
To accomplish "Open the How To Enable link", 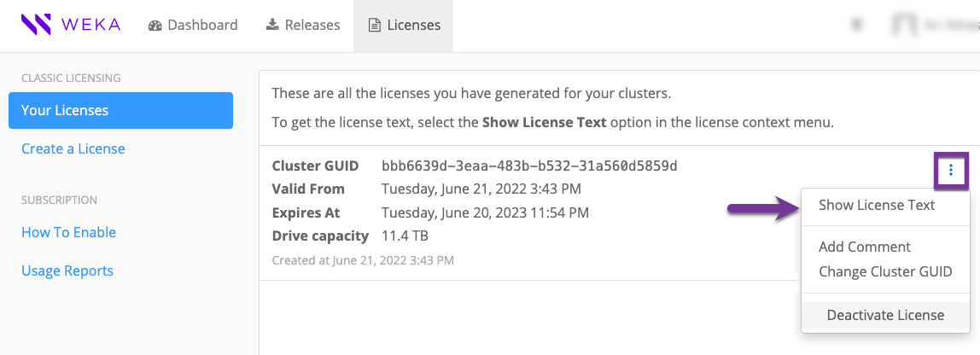I will pyautogui.click(x=68, y=232).
